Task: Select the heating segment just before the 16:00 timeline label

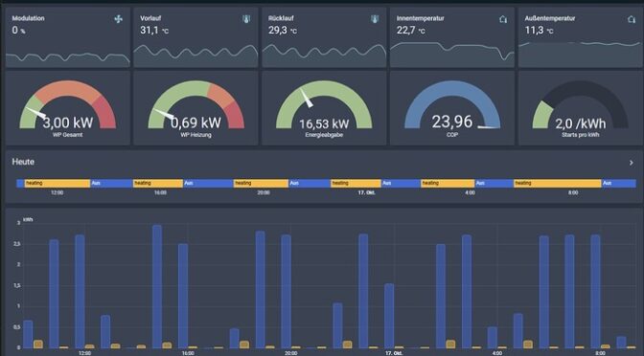Action: [158, 184]
